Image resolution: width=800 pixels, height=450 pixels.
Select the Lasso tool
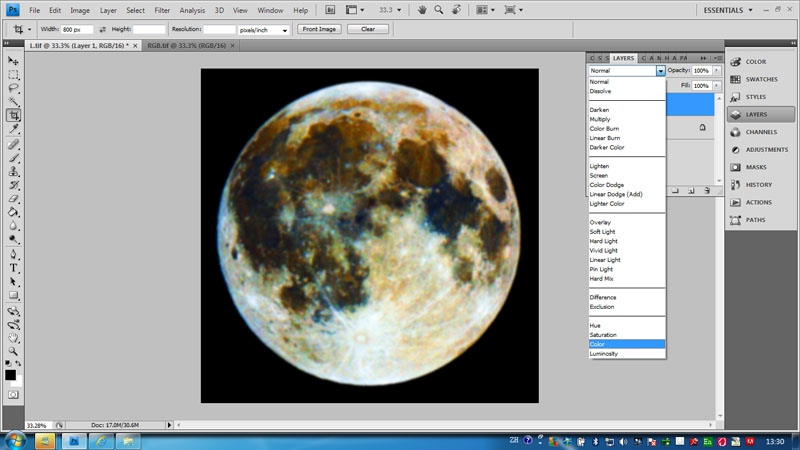pyautogui.click(x=14, y=88)
